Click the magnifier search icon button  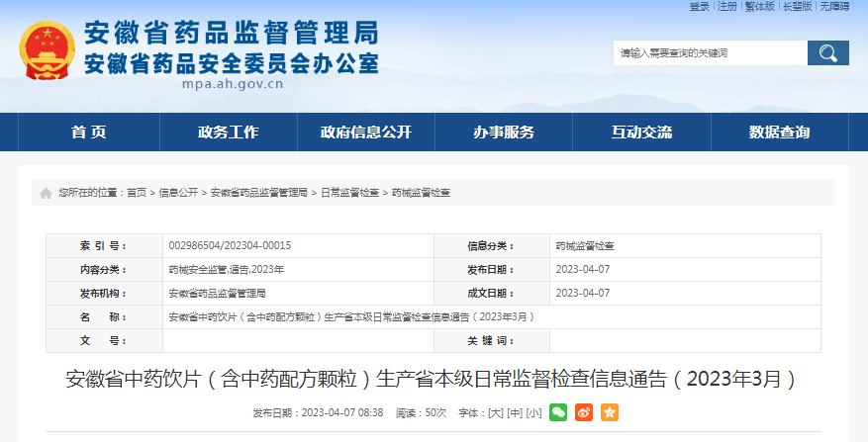click(827, 53)
